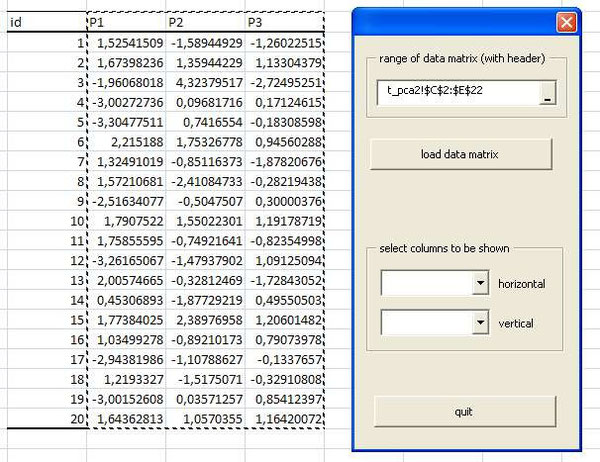Select the id header cell
The image size is (600, 462).
[x=47, y=22]
